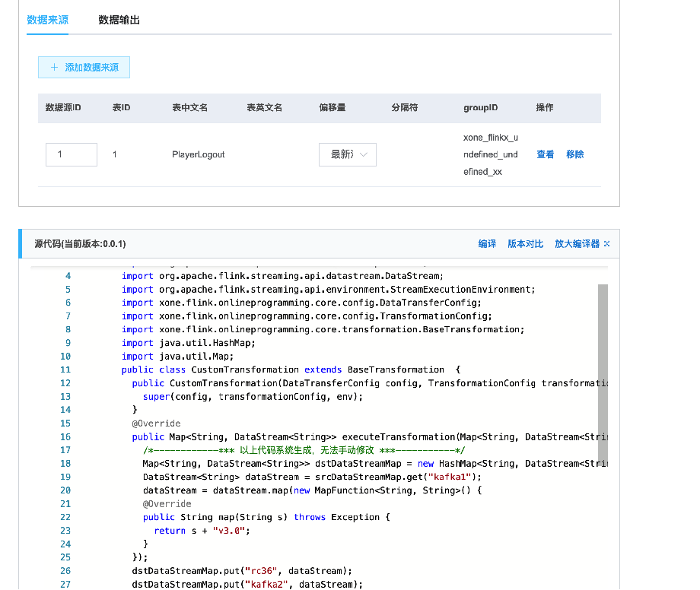Click the 源代码(当前版本:0.0.1) title

[81, 244]
